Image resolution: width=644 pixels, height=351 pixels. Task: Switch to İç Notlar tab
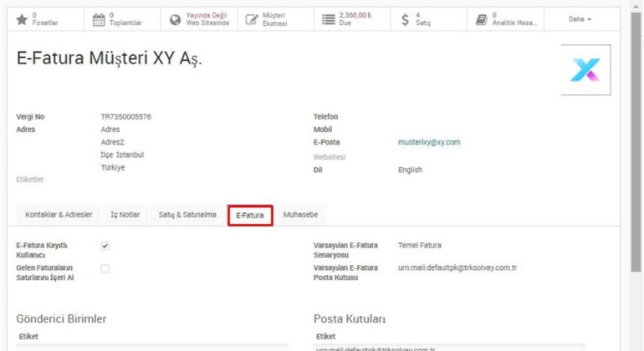click(x=125, y=215)
